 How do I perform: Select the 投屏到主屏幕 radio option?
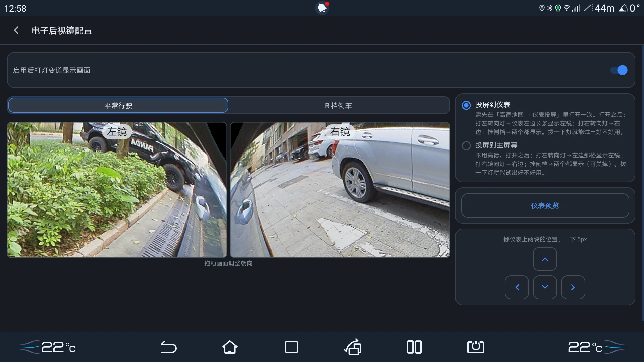(x=466, y=146)
